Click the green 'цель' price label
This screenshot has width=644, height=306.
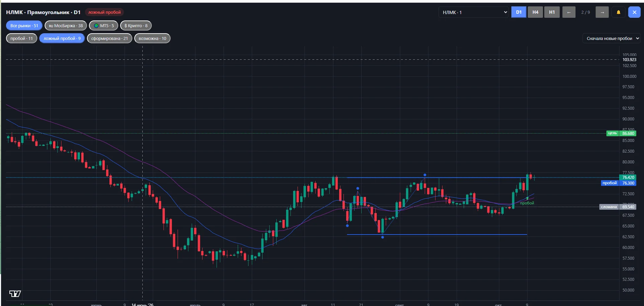(x=612, y=133)
